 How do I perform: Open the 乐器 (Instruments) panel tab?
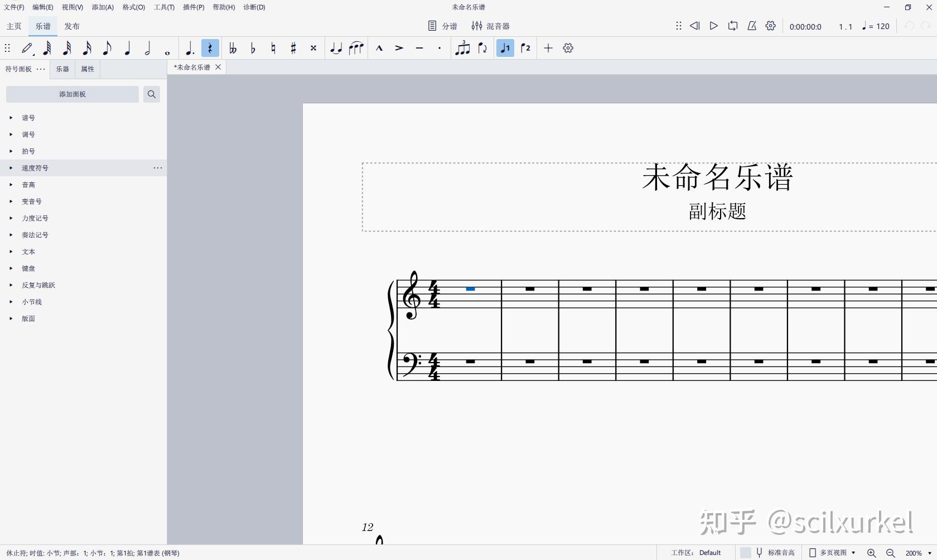[62, 69]
